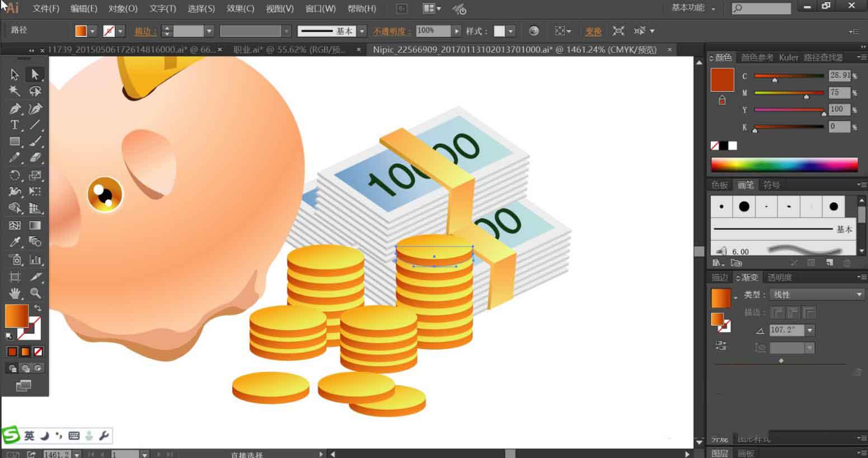The image size is (868, 458).
Task: Open the 基本功能 workspace dropdown
Action: tap(693, 8)
